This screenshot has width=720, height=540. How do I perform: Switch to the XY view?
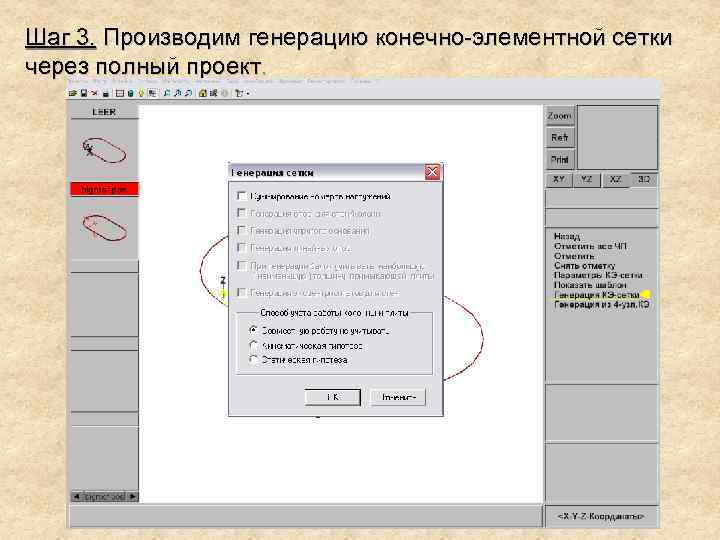[x=559, y=179]
